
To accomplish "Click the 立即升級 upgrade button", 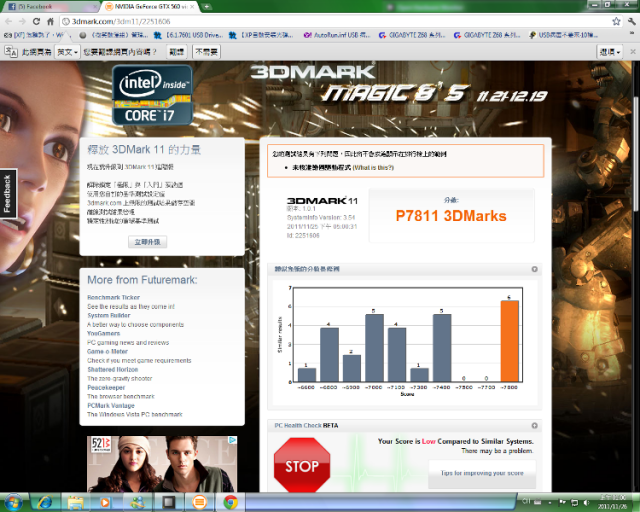I will (x=147, y=242).
